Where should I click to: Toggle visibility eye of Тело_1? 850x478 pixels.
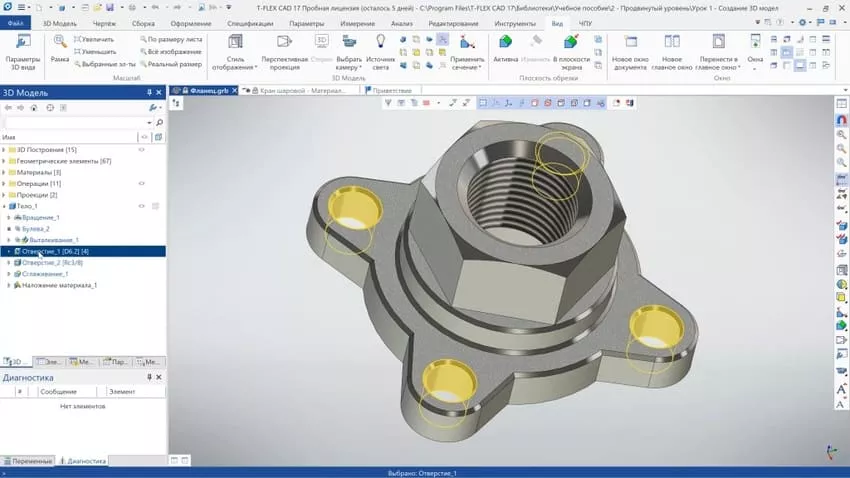pos(141,206)
